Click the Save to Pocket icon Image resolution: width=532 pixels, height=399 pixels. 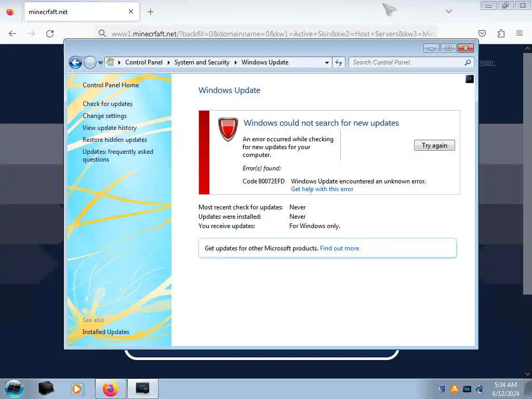(x=482, y=33)
